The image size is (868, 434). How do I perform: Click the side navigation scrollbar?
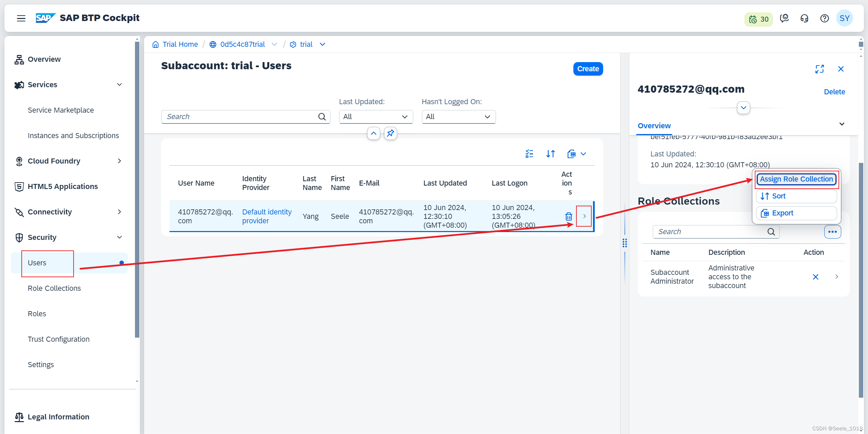[137, 190]
